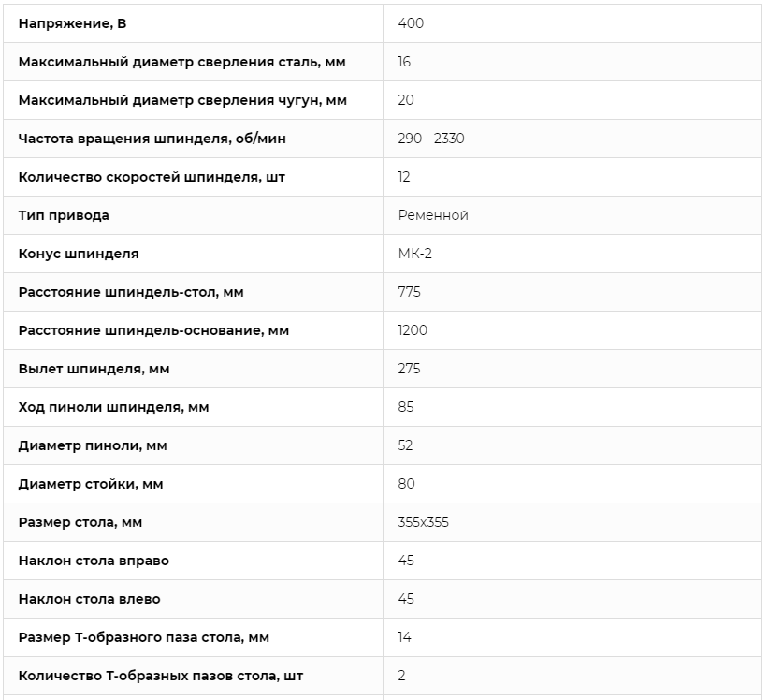768x700 pixels.
Task: Select the spindle speed range 290 - 2330
Action: tap(431, 139)
